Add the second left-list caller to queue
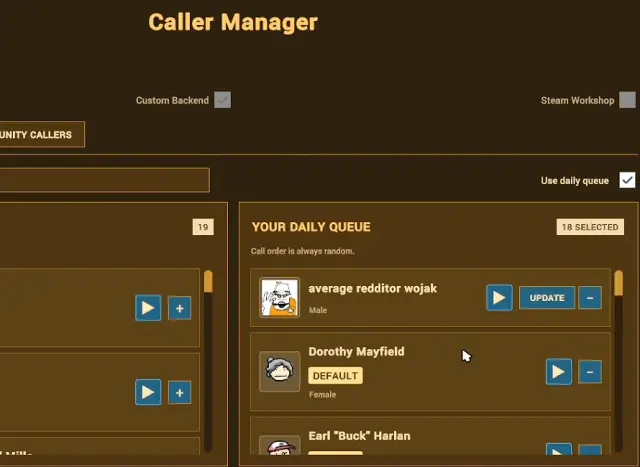Viewport: 640px width, 467px height. click(180, 392)
